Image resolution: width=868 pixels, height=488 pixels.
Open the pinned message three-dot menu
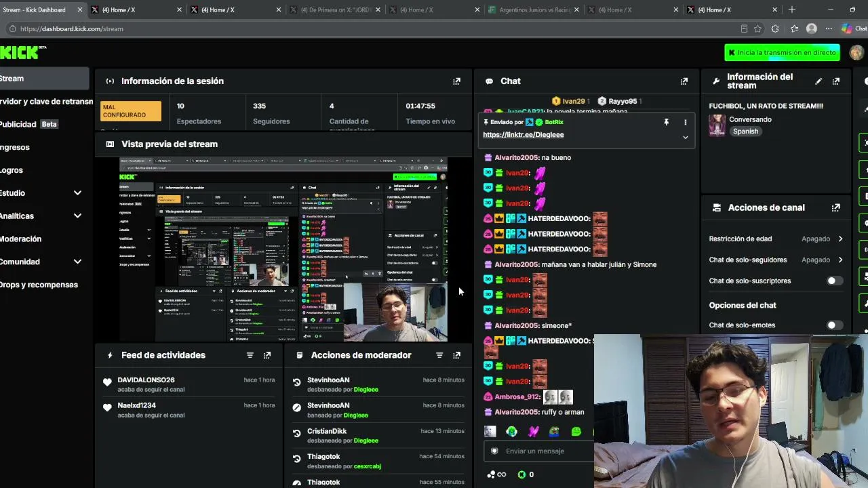click(685, 122)
